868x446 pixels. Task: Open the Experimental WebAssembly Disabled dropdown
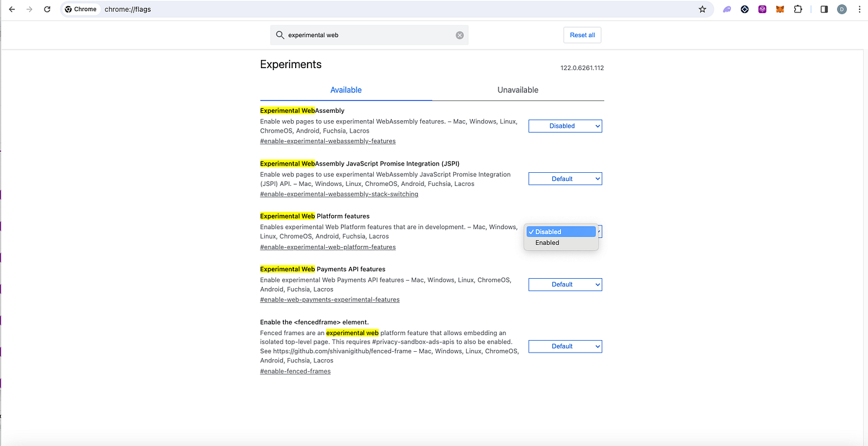coord(565,126)
